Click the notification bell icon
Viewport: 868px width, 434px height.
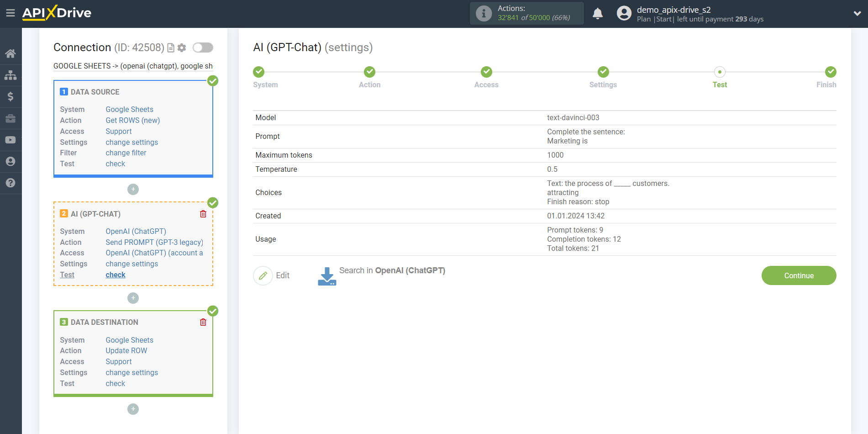[x=598, y=14]
